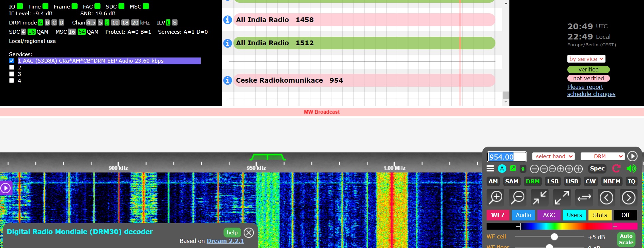The image size is (644, 248).
Task: Switch to the WF7 tab
Action: tap(498, 215)
